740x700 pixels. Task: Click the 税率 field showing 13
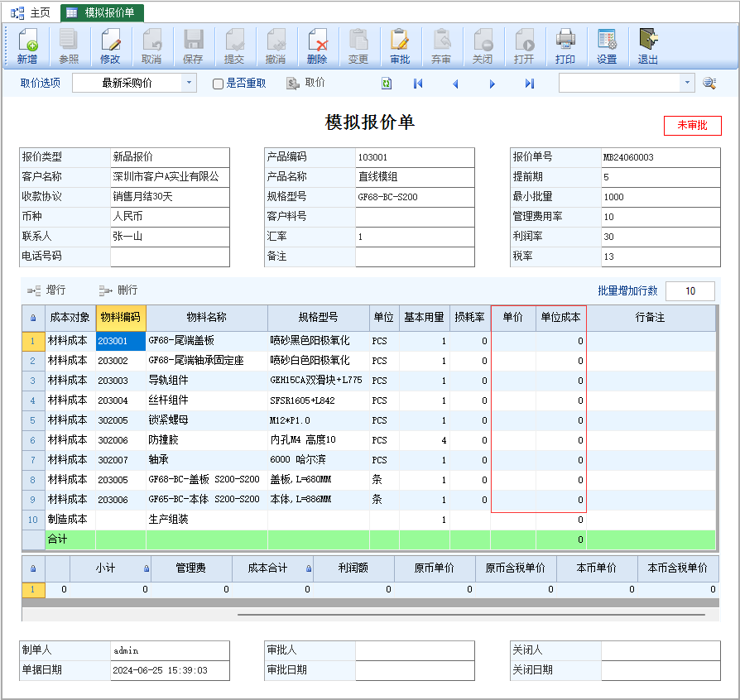661,257
